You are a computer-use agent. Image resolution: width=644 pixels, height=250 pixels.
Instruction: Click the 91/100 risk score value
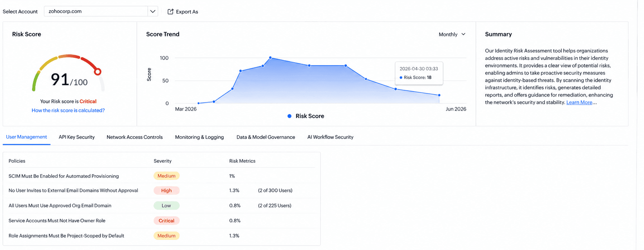[69, 80]
